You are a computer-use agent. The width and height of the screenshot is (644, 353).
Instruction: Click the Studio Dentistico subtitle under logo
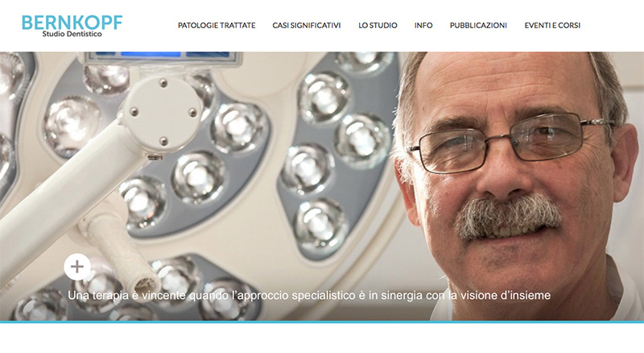coord(72,34)
